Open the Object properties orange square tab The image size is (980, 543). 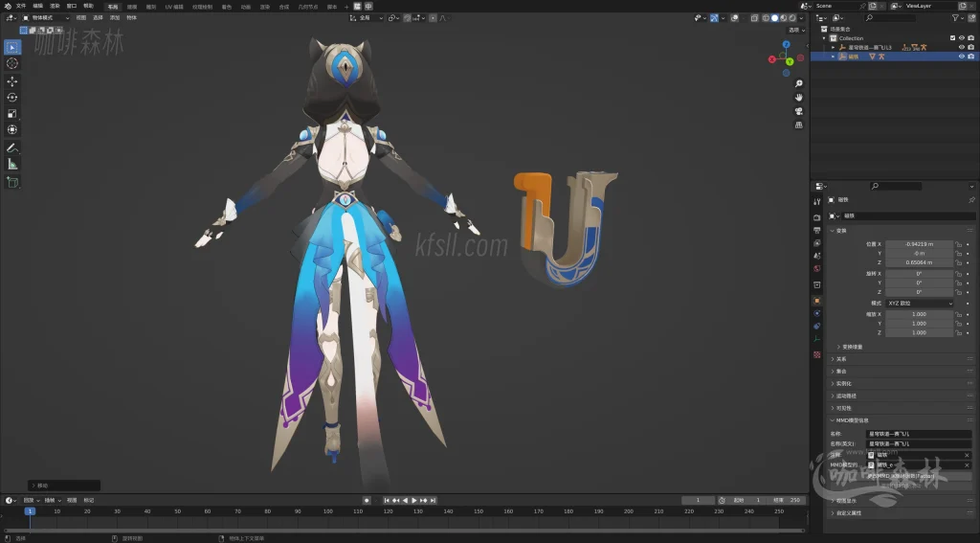[817, 301]
